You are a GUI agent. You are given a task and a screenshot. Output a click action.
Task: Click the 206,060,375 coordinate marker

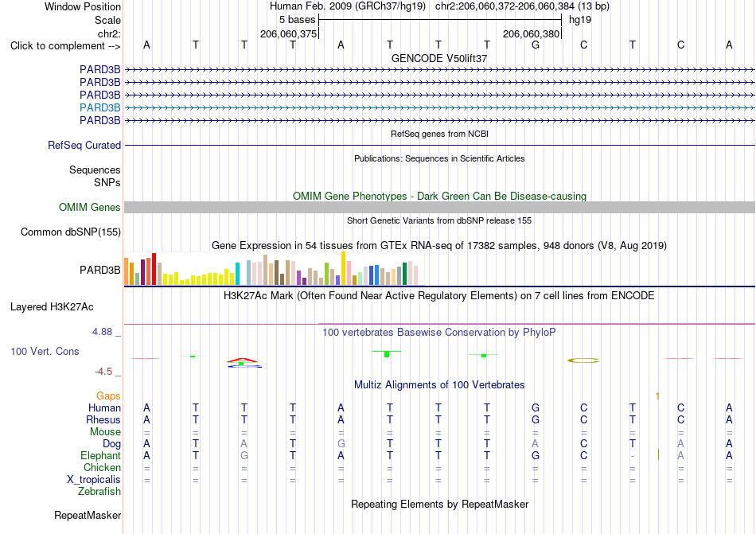(x=288, y=33)
